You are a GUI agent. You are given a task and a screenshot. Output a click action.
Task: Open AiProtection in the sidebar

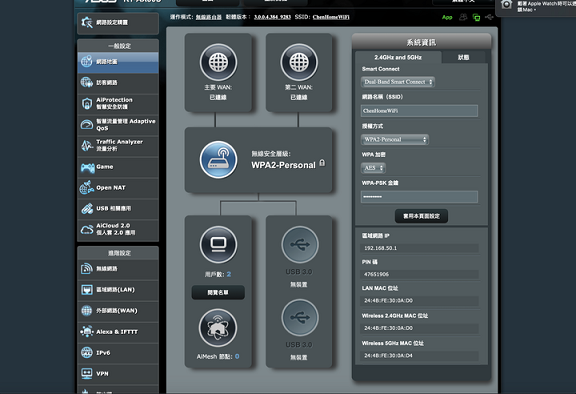(118, 104)
